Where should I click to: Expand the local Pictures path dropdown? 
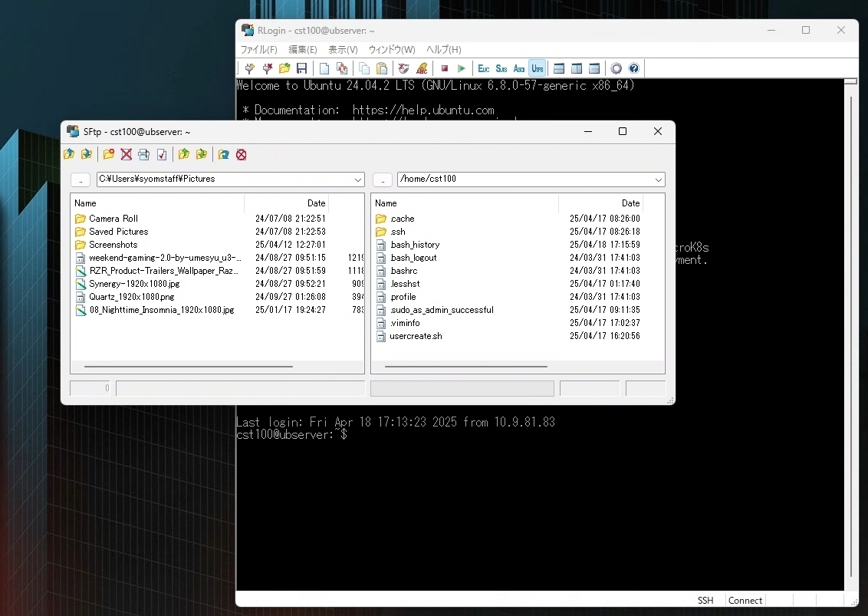pyautogui.click(x=359, y=180)
